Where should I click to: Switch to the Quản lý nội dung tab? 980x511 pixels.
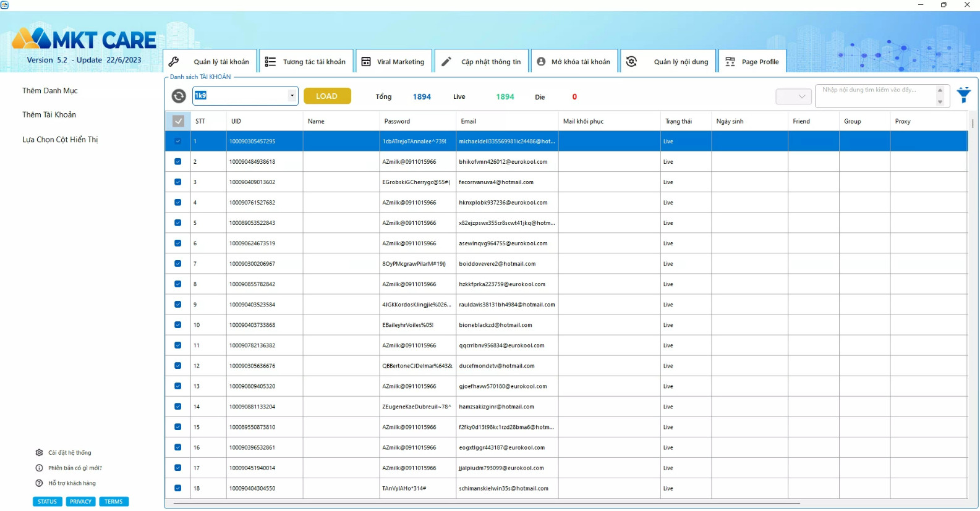point(668,61)
